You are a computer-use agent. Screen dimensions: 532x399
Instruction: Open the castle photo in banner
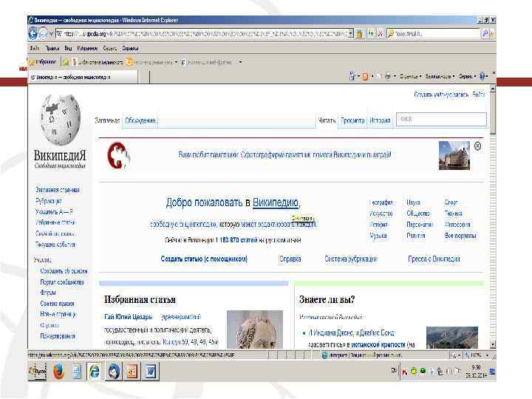point(454,155)
